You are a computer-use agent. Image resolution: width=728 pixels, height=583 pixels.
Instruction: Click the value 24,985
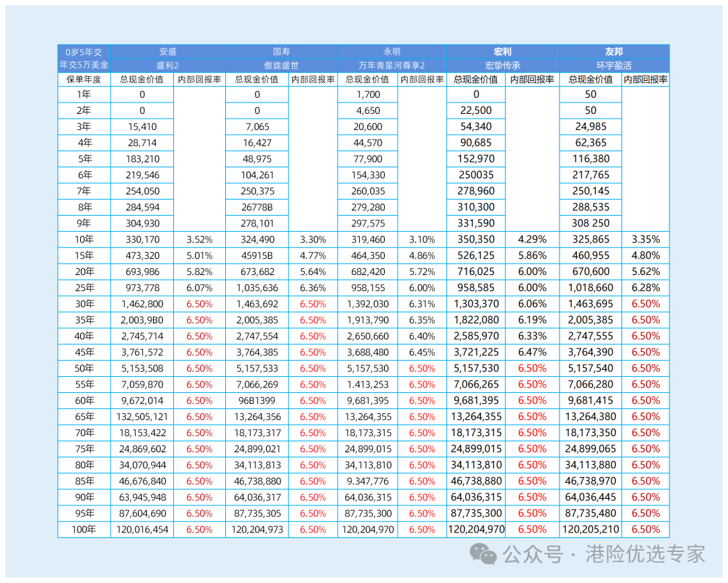pos(590,127)
